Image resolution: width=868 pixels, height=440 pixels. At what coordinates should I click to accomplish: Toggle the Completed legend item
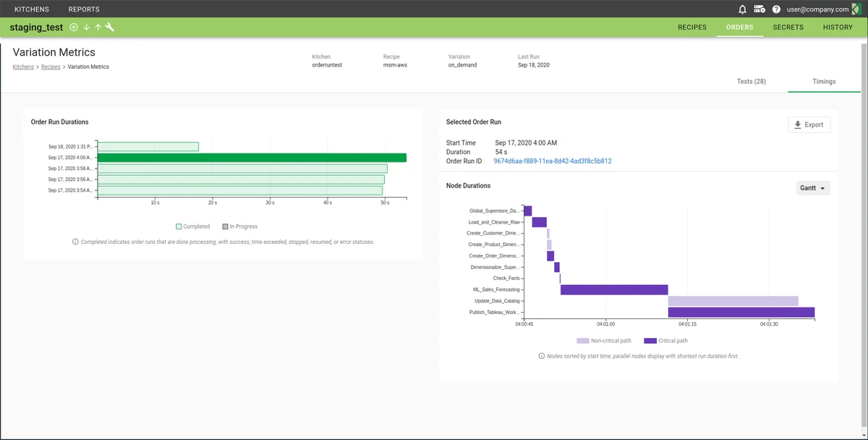point(192,227)
